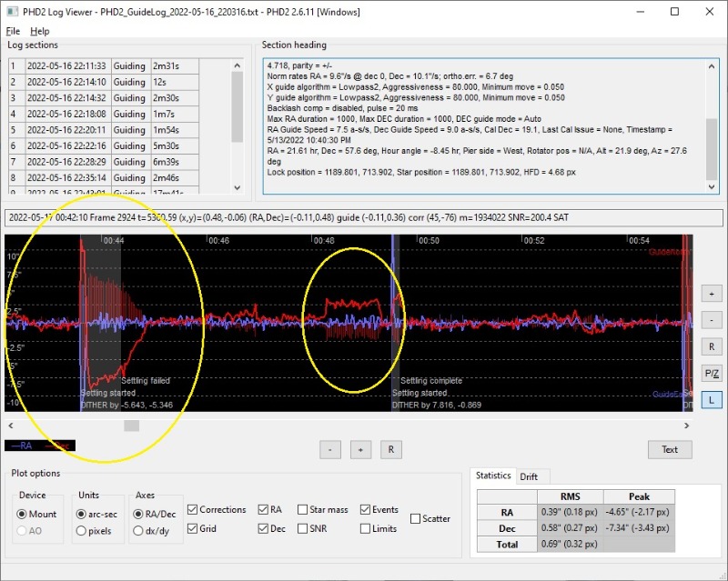
Task: Minimize the PHD2 Log Viewer window
Action: coord(641,12)
